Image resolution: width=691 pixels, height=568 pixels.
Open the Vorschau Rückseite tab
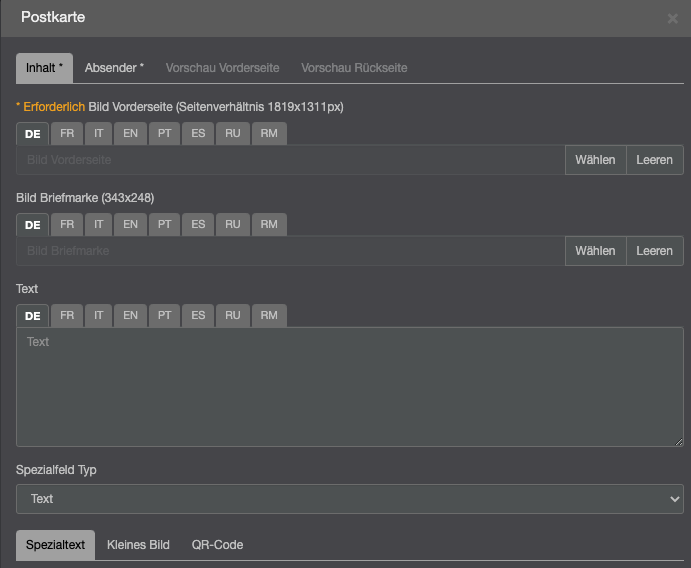[x=354, y=68]
